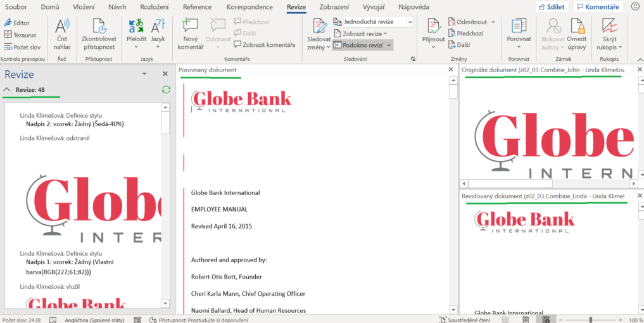Start Číst nahlas read aloud
Image resolution: width=644 pixels, height=323 pixels.
62,35
